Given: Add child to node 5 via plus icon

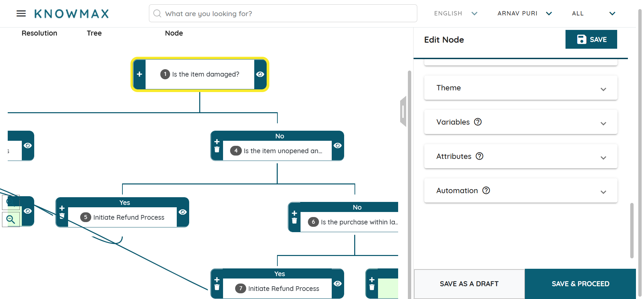Looking at the screenshot, I should 62,208.
